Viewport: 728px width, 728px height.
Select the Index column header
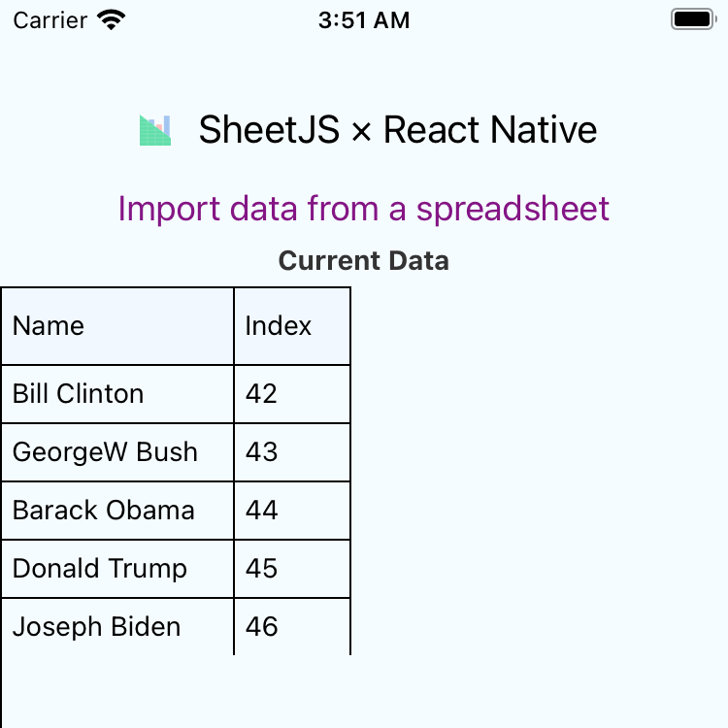click(x=291, y=326)
